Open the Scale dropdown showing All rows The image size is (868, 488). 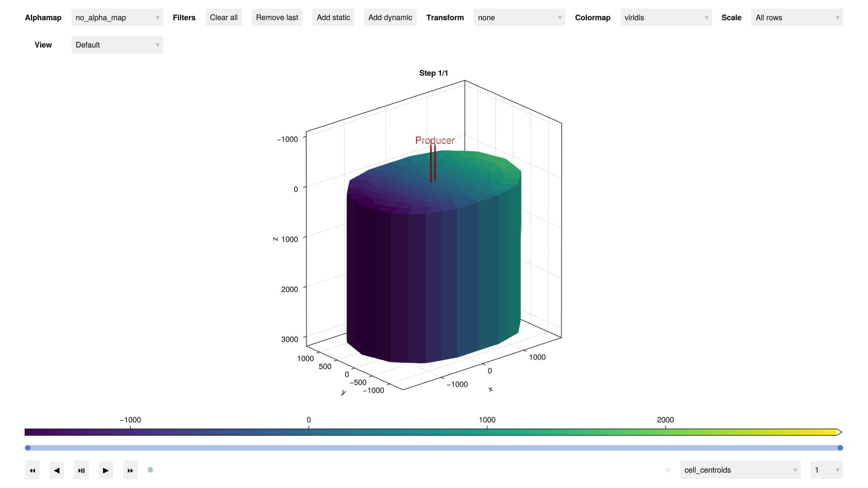pyautogui.click(x=796, y=18)
